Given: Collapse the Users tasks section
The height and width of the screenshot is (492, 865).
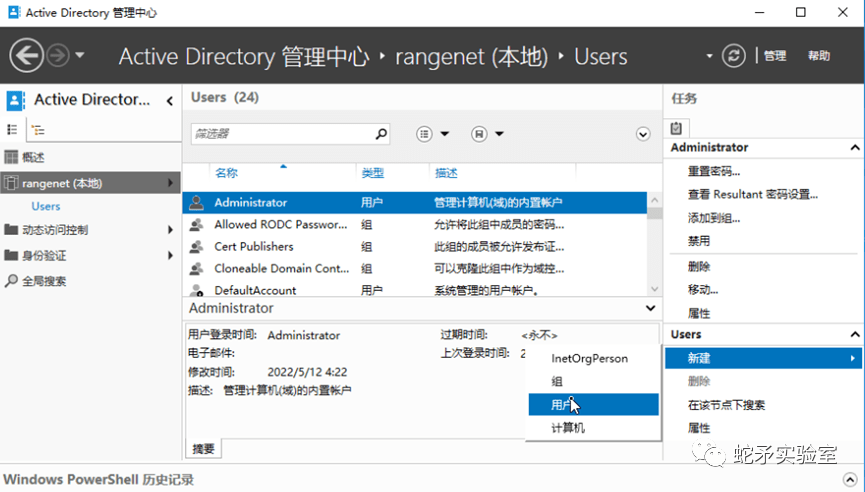Looking at the screenshot, I should tap(855, 334).
